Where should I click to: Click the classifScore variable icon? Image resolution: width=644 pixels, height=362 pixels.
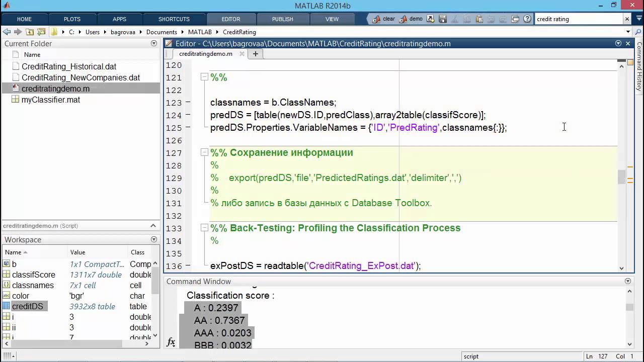tap(7, 275)
